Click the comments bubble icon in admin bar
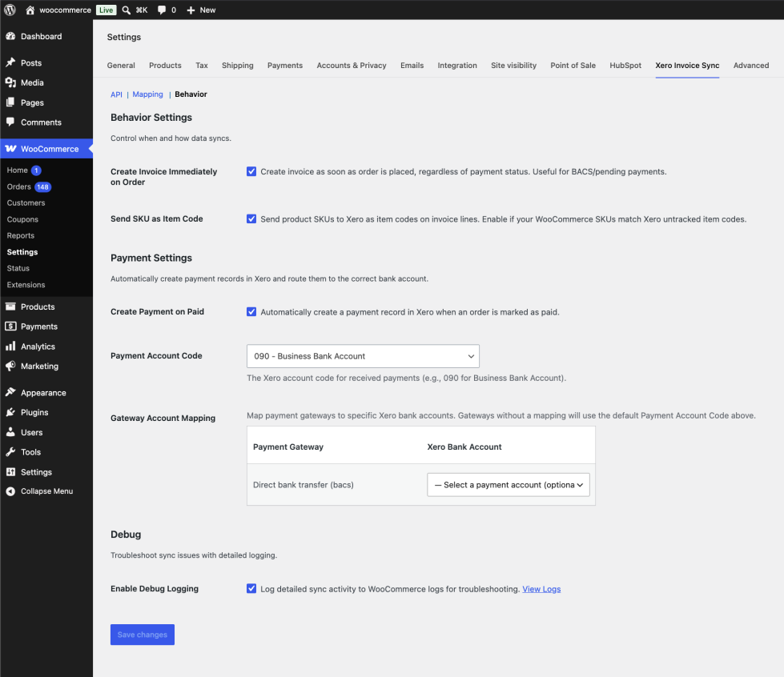 tap(162, 10)
